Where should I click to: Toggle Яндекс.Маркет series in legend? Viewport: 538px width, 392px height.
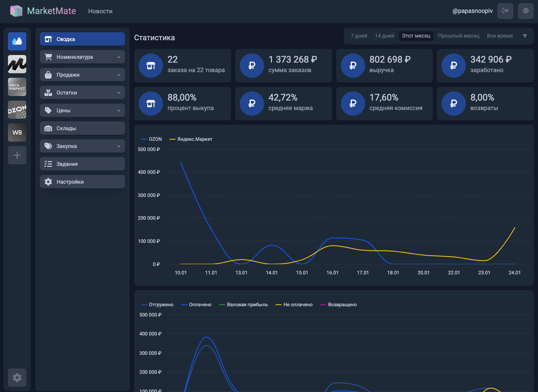tap(191, 139)
